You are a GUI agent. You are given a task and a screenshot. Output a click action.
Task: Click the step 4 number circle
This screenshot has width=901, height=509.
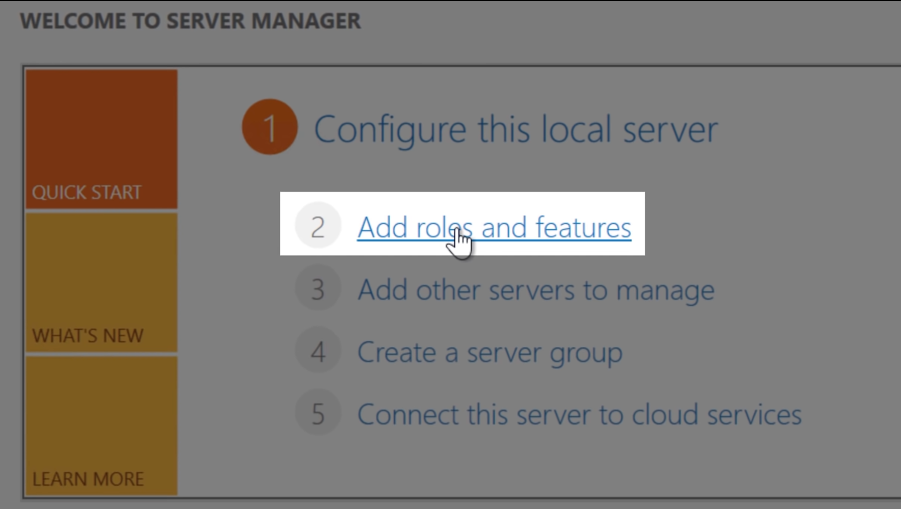pyautogui.click(x=318, y=350)
